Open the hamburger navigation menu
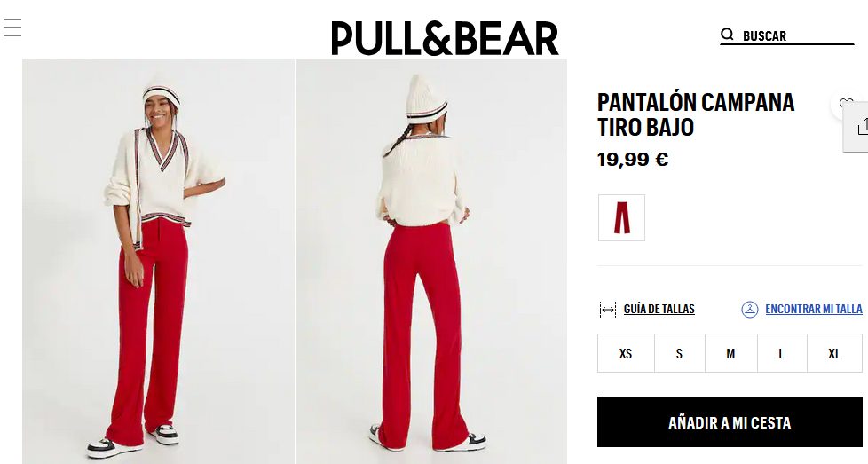 pyautogui.click(x=12, y=28)
